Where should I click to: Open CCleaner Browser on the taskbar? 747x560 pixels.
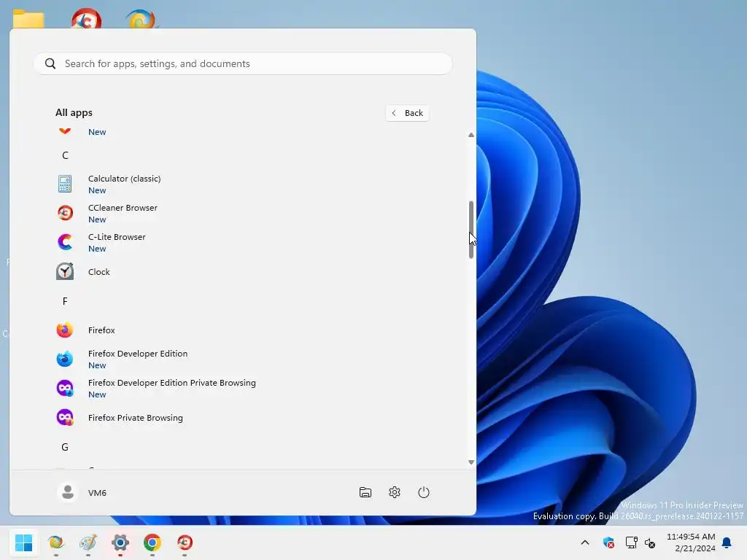(x=185, y=542)
